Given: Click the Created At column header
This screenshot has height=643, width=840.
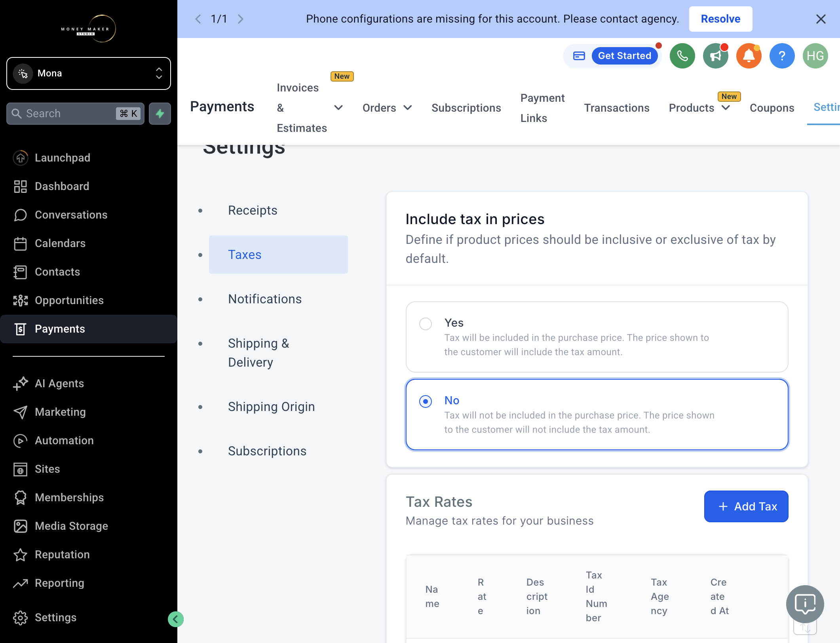Looking at the screenshot, I should (720, 596).
